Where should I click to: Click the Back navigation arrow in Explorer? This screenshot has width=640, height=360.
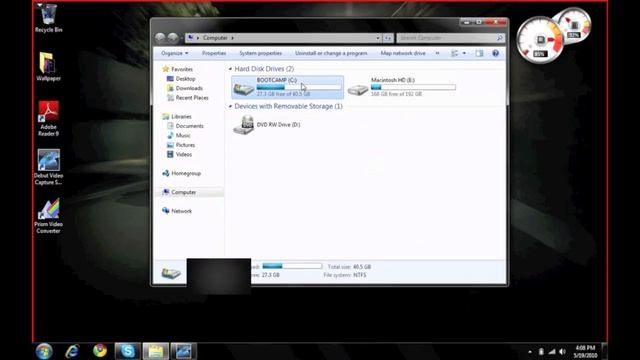(x=160, y=38)
